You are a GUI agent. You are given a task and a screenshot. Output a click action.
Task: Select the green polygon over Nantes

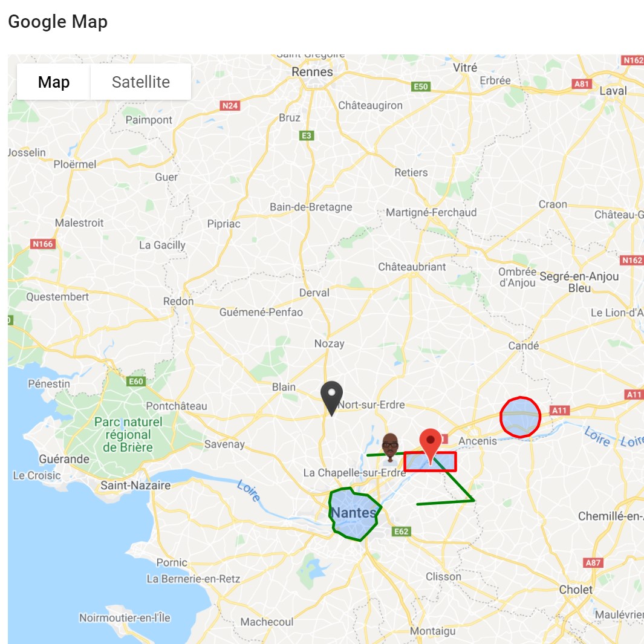click(355, 514)
